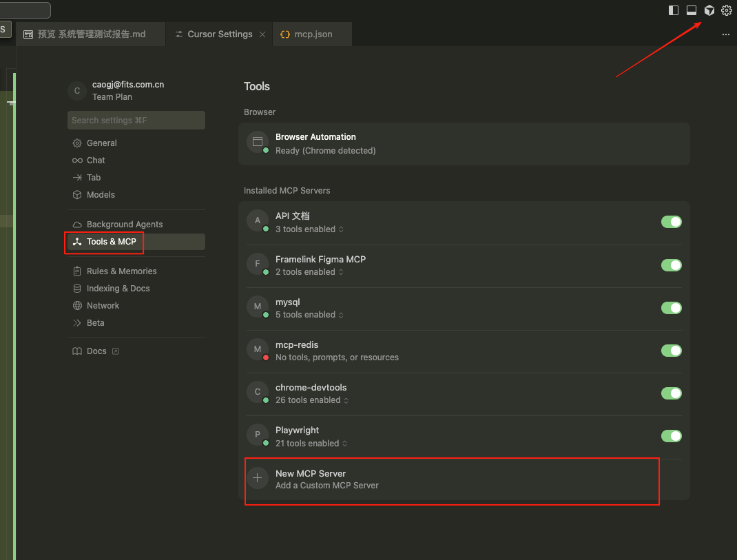Switch to the Cursor Settings tab
Image resolution: width=737 pixels, height=560 pixels.
(x=220, y=34)
